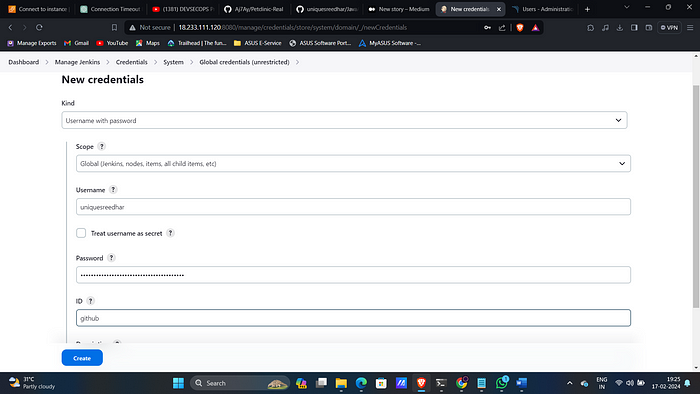The image size is (700, 394).
Task: Open Microsoft Edge from taskbar
Action: 361,383
